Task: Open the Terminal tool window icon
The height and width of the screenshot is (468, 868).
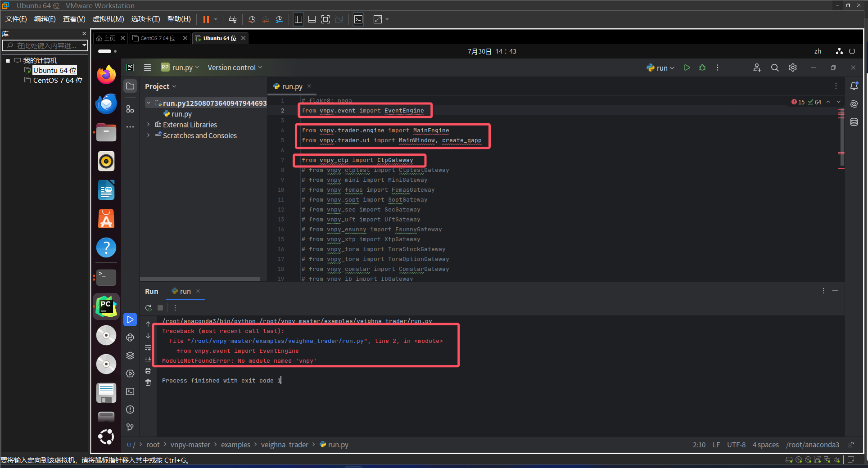Action: click(x=130, y=391)
